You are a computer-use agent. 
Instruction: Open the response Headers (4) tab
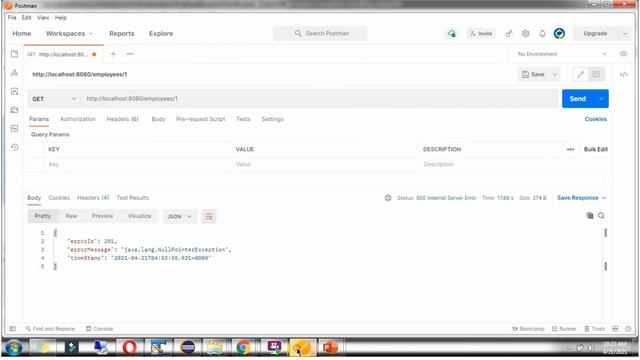pyautogui.click(x=93, y=198)
